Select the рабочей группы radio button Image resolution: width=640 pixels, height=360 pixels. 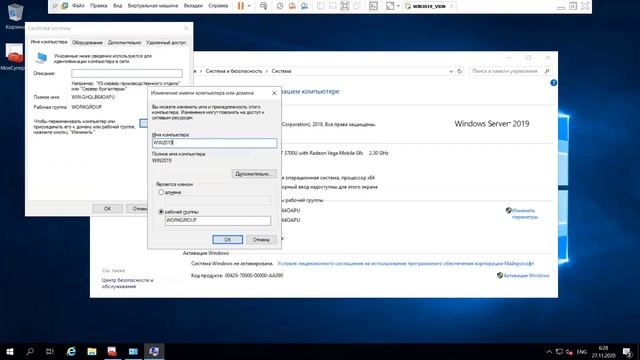(161, 212)
